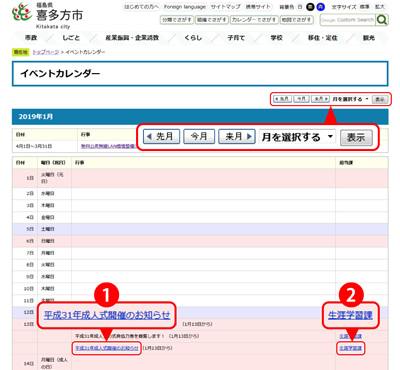
Task: Click the non-magnified 先月 previous month button
Action: tap(282, 99)
